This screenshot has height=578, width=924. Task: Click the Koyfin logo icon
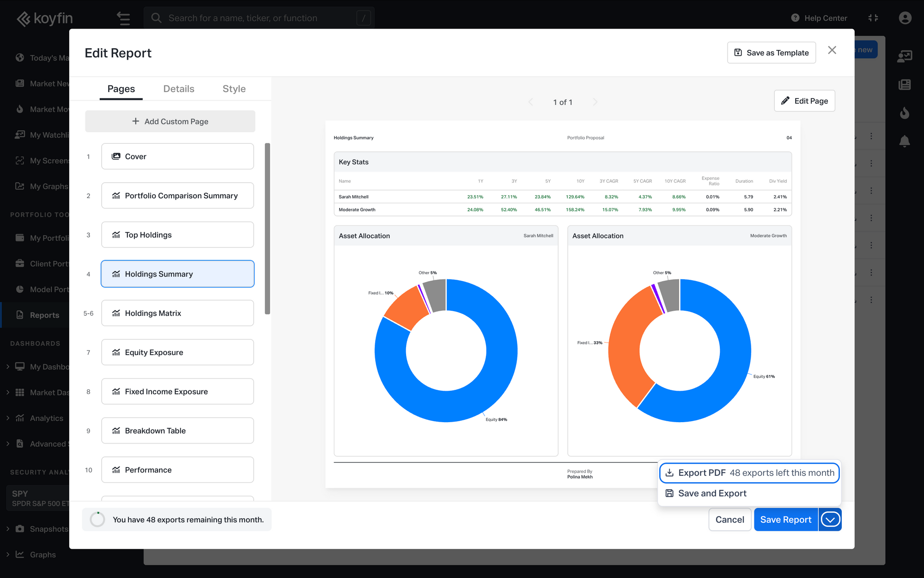pos(23,18)
